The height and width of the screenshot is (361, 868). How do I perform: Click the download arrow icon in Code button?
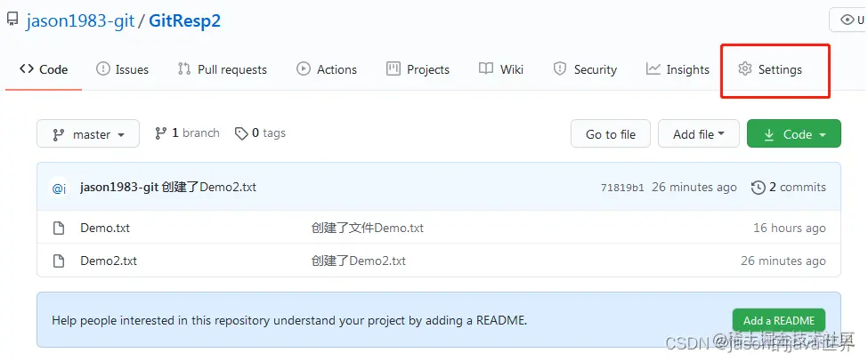pyautogui.click(x=769, y=134)
